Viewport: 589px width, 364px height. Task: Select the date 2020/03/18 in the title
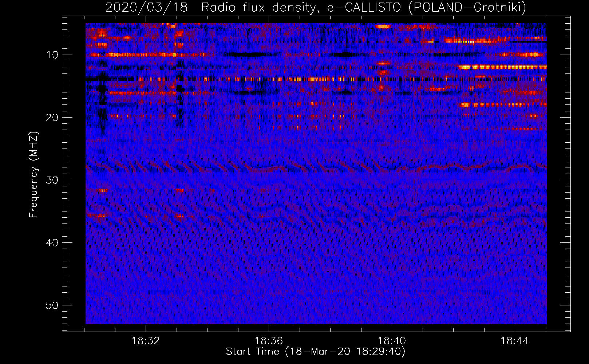[146, 7]
